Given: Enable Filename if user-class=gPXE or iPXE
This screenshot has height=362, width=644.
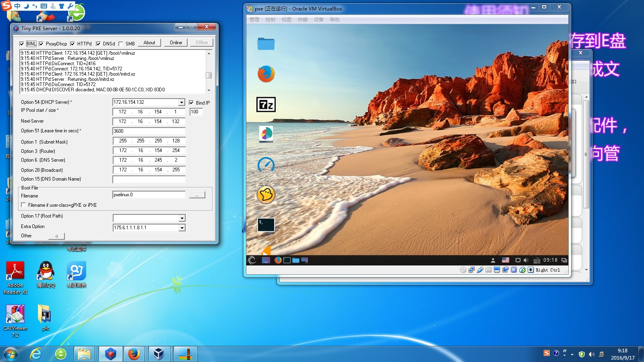Looking at the screenshot, I should click(x=23, y=205).
